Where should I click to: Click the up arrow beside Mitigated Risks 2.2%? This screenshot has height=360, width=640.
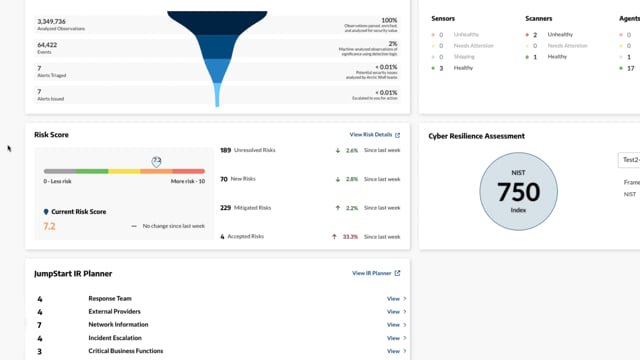[338, 208]
